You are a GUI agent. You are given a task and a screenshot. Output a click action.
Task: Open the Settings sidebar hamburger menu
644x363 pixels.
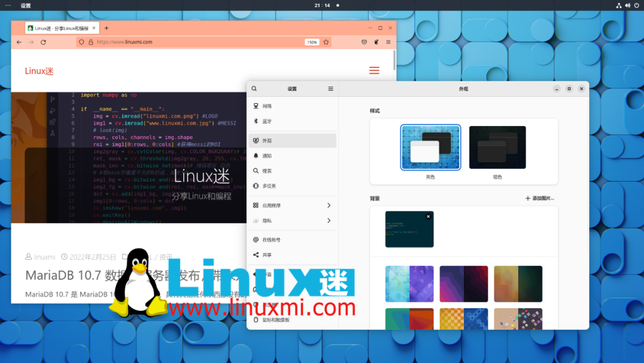(x=330, y=89)
